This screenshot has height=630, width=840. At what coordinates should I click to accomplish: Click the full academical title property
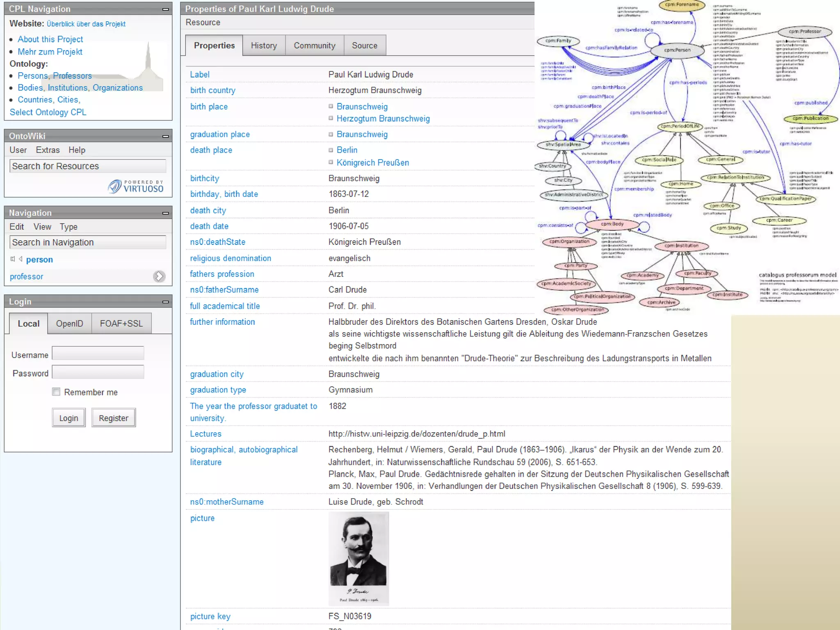pyautogui.click(x=225, y=306)
